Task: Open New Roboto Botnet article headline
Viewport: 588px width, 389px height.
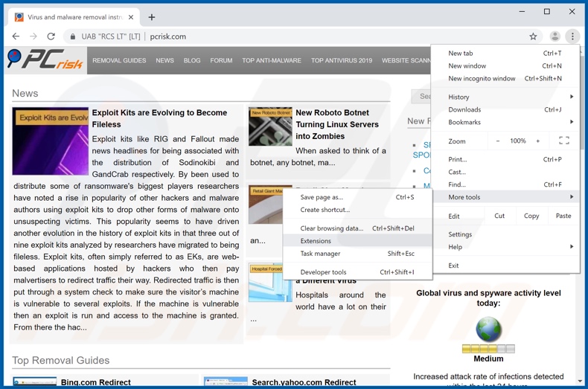Action: pos(337,124)
